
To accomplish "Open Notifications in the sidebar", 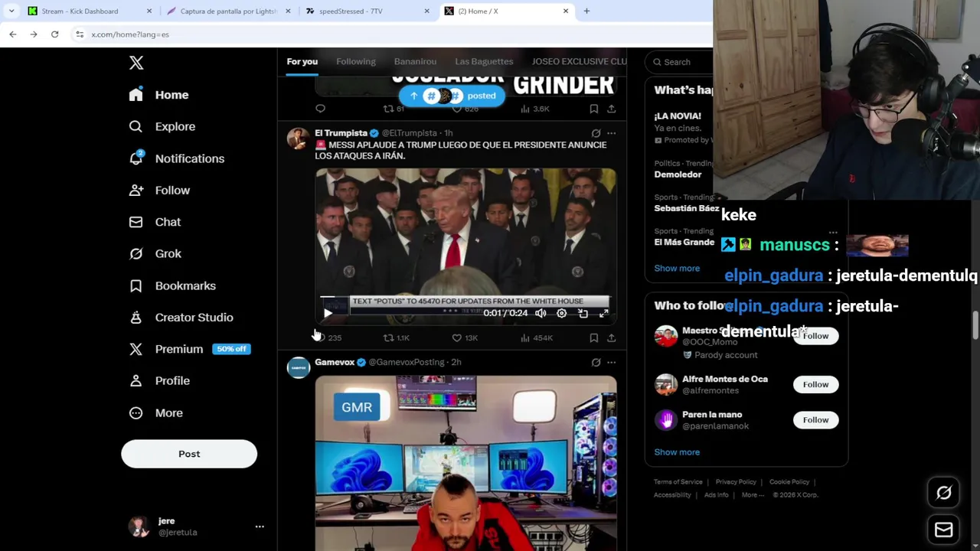I will click(x=177, y=158).
